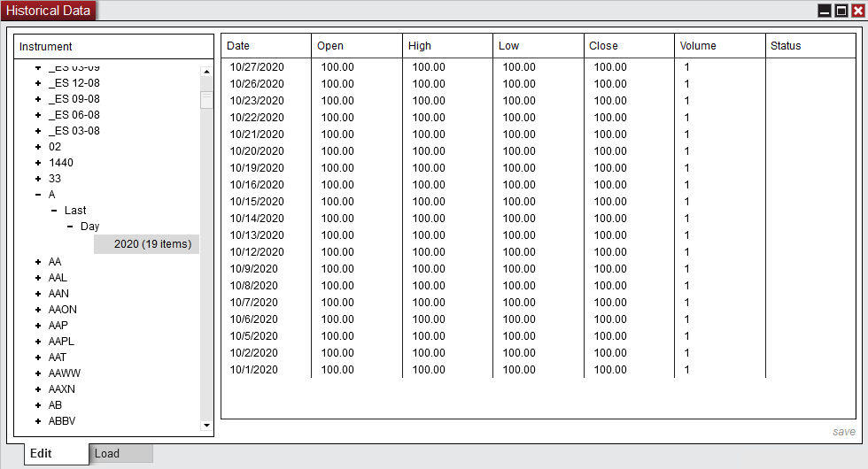This screenshot has width=868, height=469.
Task: Expand the AAPL instrument node
Action: [38, 342]
